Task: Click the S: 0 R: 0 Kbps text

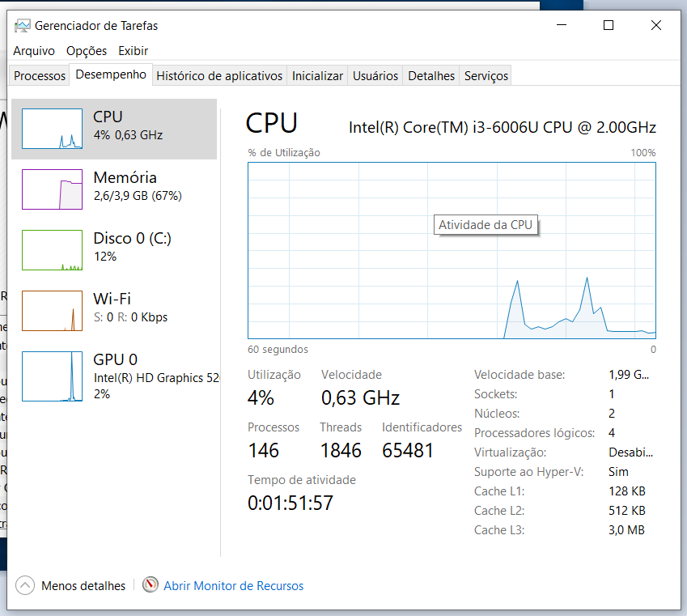Action: (130, 317)
